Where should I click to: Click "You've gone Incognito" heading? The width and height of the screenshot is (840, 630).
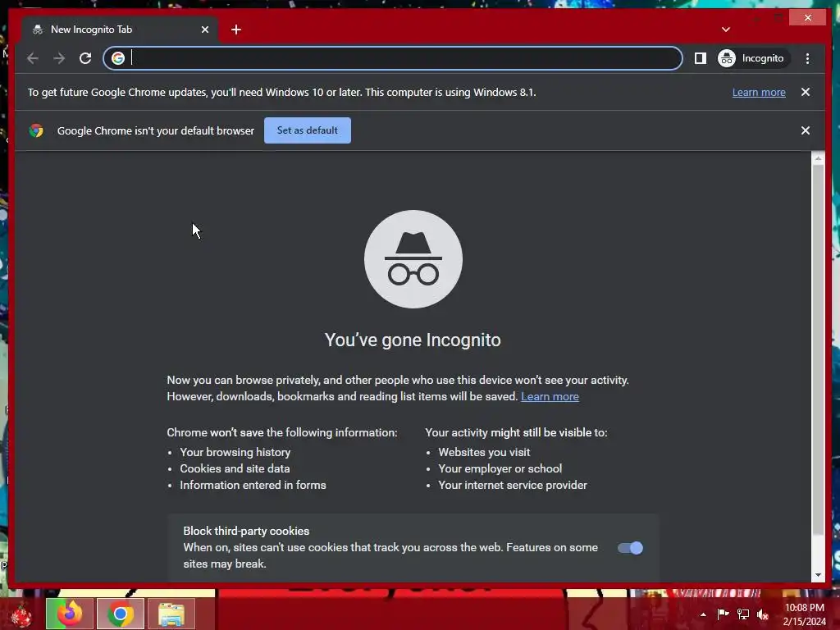413,340
